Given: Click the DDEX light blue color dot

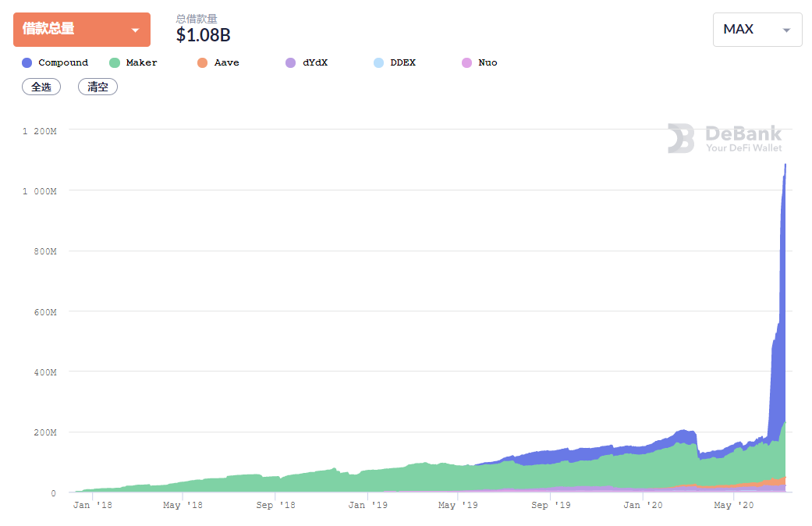Looking at the screenshot, I should (378, 62).
